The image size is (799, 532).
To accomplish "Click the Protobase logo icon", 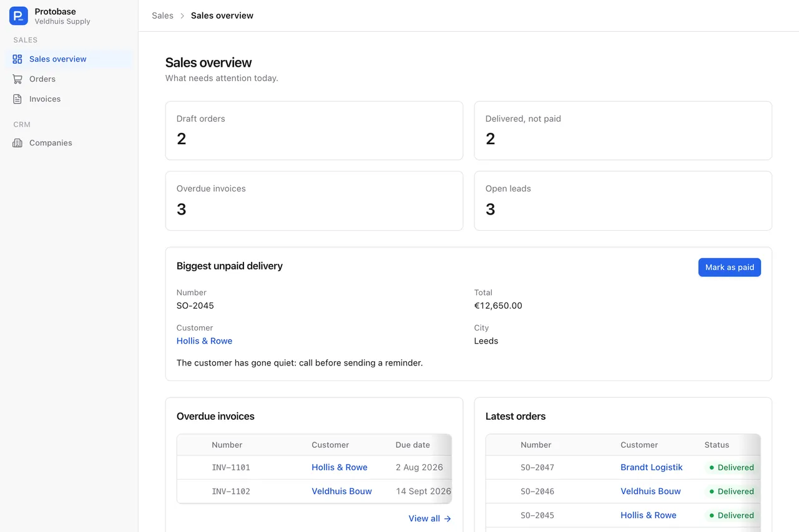I will coord(19,16).
